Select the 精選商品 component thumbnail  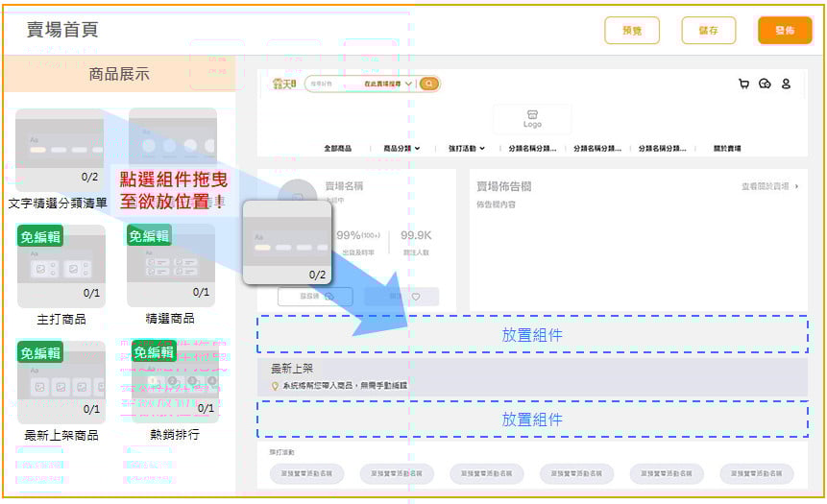(171, 266)
